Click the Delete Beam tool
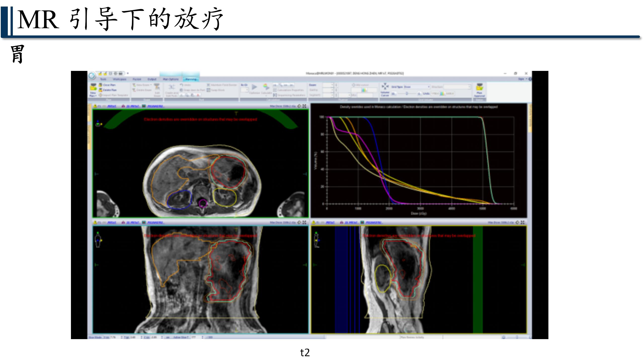This screenshot has height=362, width=644. 142,90
